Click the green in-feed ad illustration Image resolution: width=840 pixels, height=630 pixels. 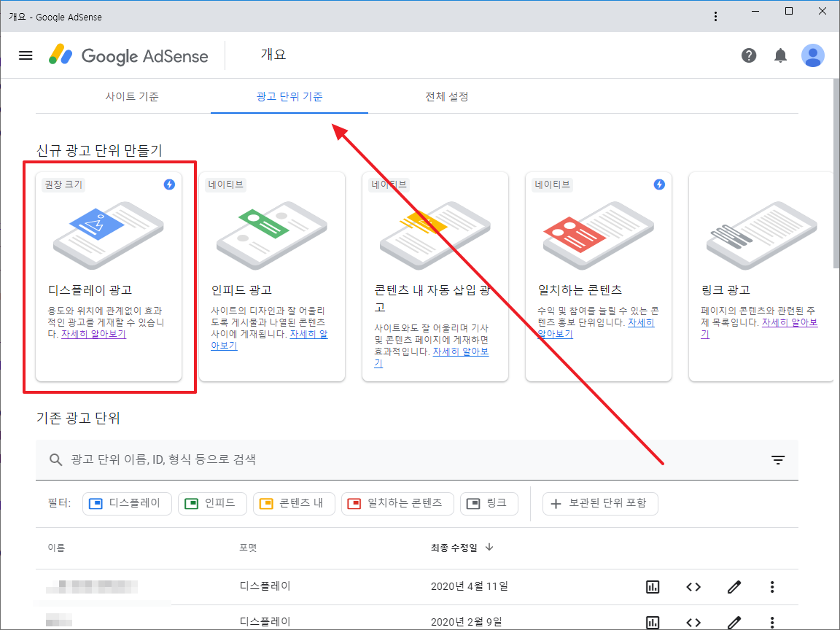[271, 236]
